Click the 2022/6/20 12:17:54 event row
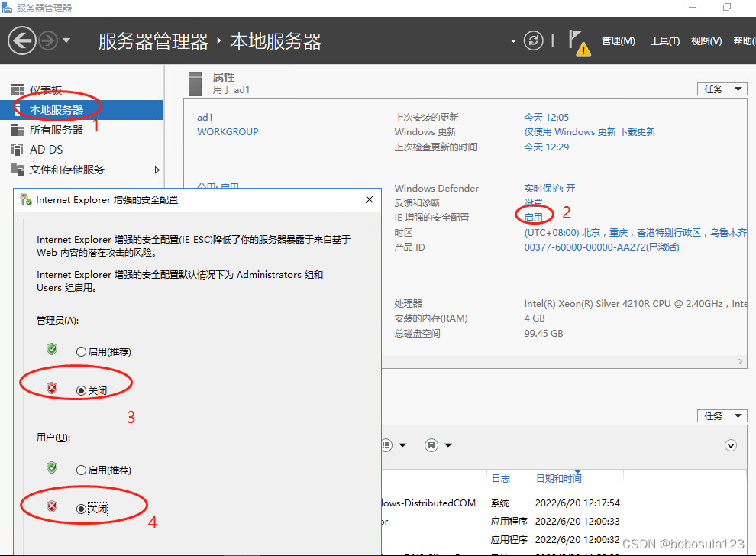This screenshot has height=556, width=756. point(564,503)
